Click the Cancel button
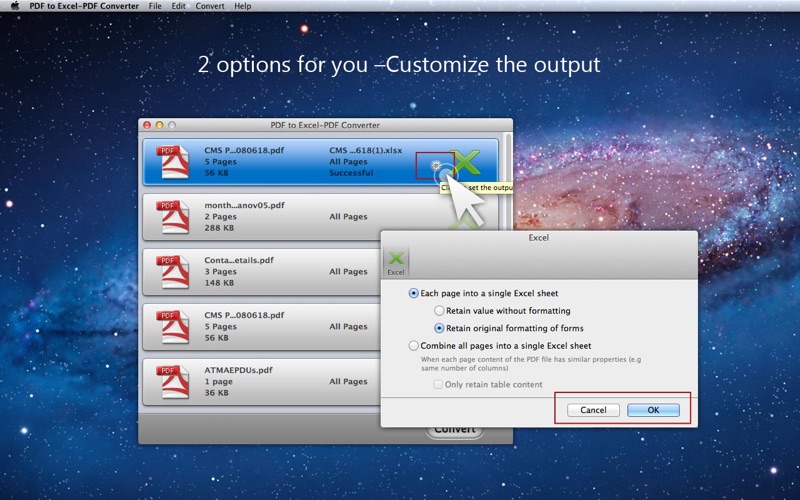The width and height of the screenshot is (800, 500). tap(593, 410)
